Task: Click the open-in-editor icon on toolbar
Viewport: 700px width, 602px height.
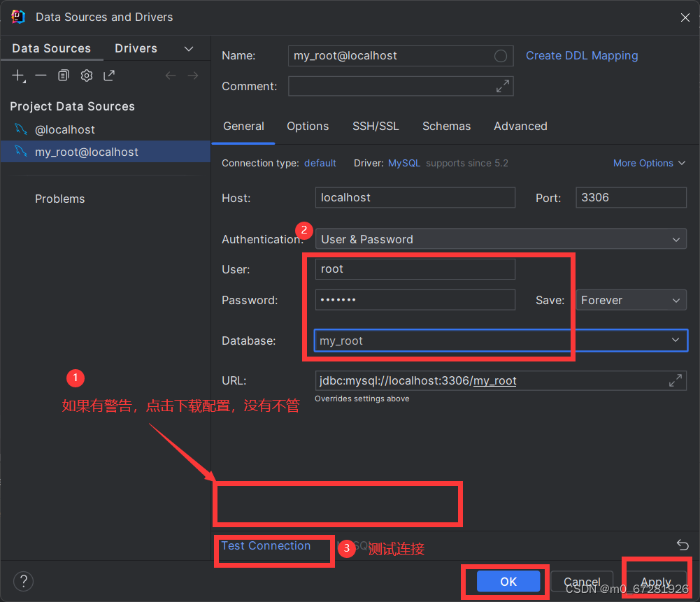Action: pos(109,75)
